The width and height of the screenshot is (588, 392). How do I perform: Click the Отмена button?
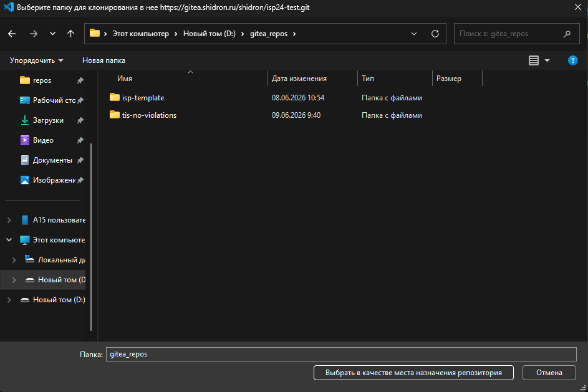click(549, 373)
